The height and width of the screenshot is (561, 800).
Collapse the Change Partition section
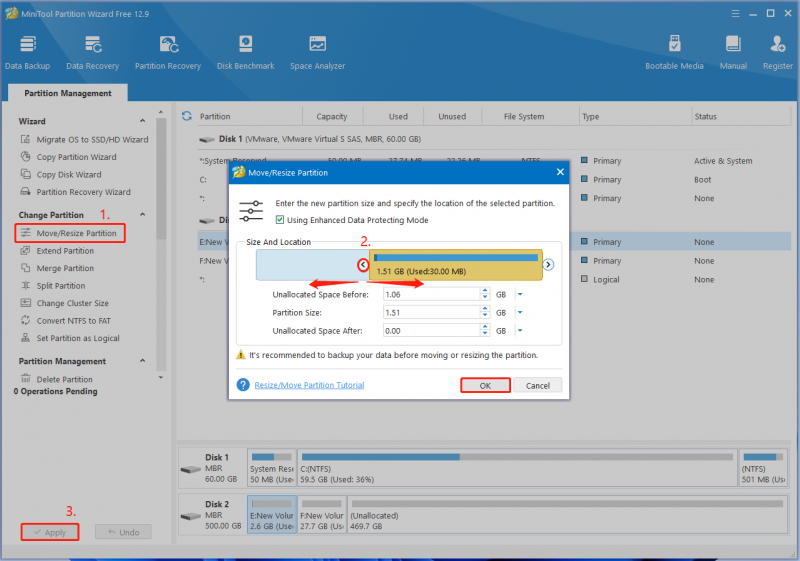142,215
